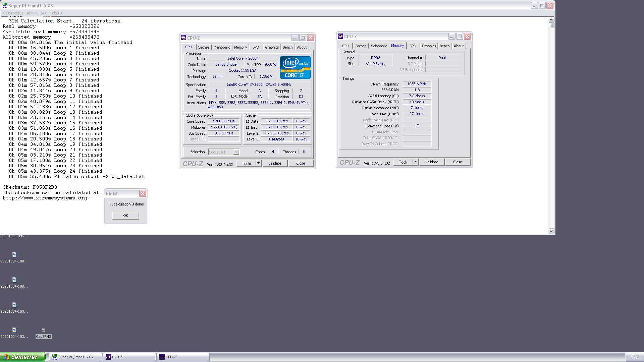Open Mainboard tab in right CPU-Z

379,46
